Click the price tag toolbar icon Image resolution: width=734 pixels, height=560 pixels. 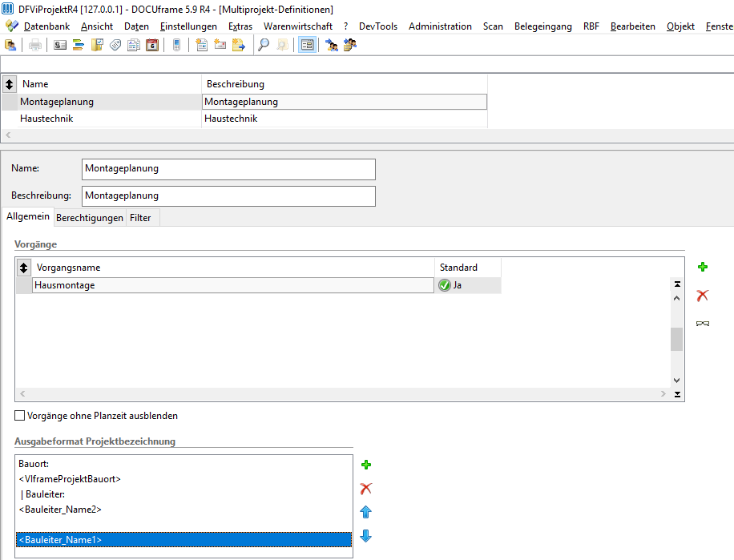click(x=115, y=45)
